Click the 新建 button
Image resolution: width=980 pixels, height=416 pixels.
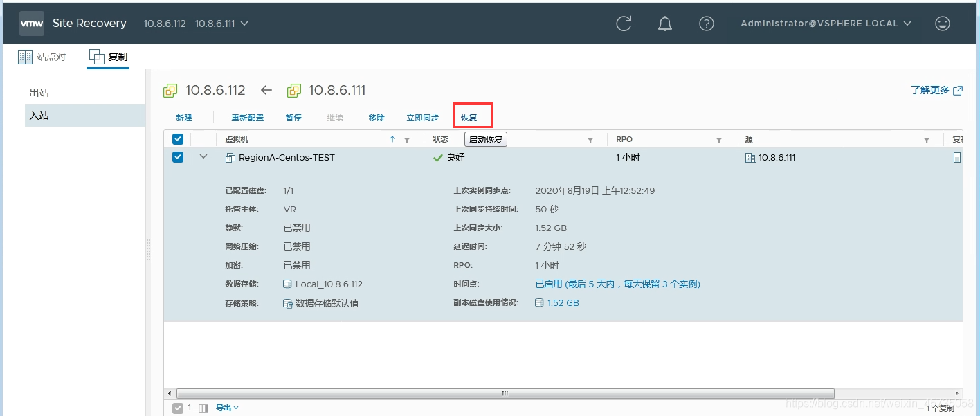click(x=184, y=118)
